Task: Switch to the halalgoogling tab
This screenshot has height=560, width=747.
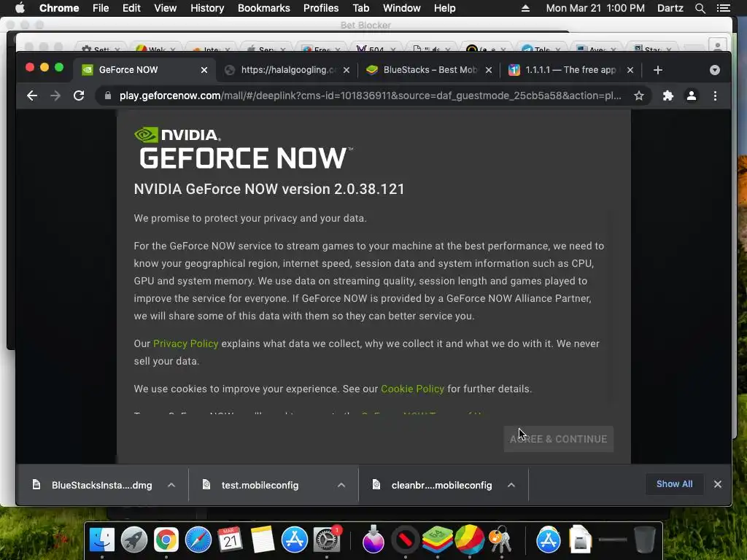Action: (286, 70)
